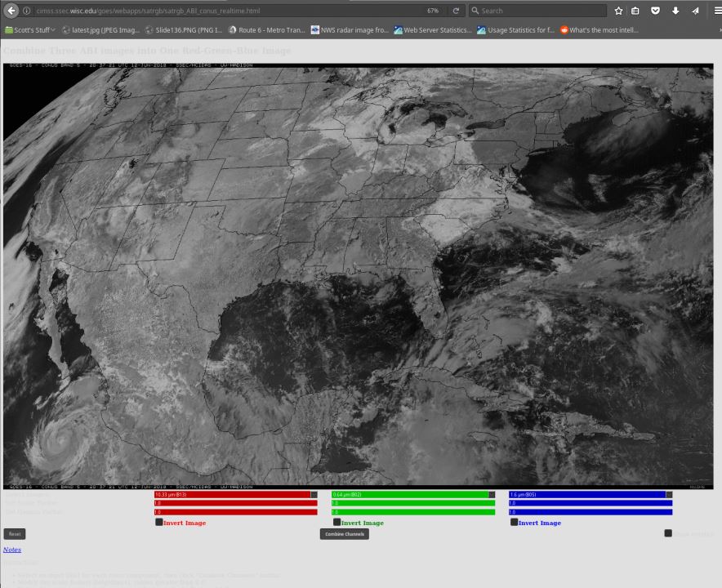Click the Reset button
Image resolution: width=722 pixels, height=588 pixels.
15,534
